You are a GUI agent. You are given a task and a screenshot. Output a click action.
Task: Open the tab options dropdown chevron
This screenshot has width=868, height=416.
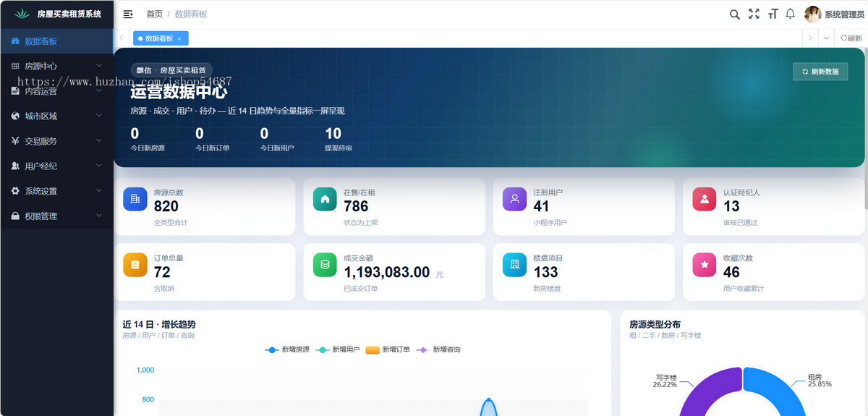826,38
